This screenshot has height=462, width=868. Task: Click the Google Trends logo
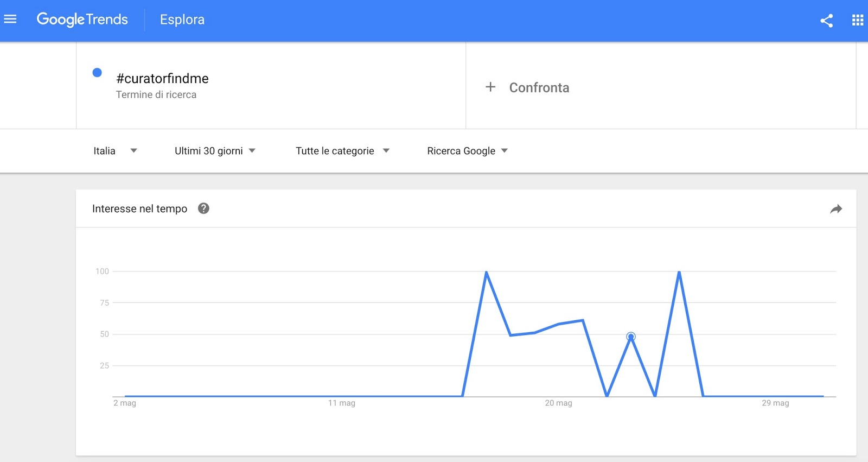82,20
